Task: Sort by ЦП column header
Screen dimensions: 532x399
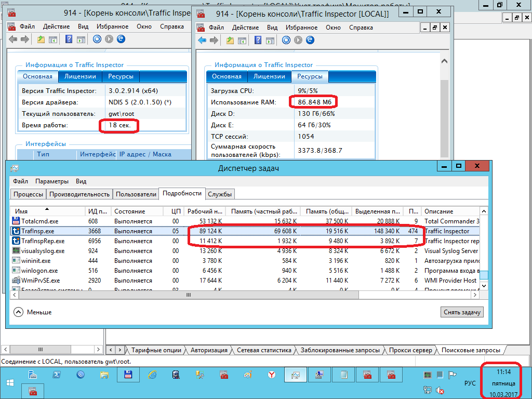Action: coord(174,211)
